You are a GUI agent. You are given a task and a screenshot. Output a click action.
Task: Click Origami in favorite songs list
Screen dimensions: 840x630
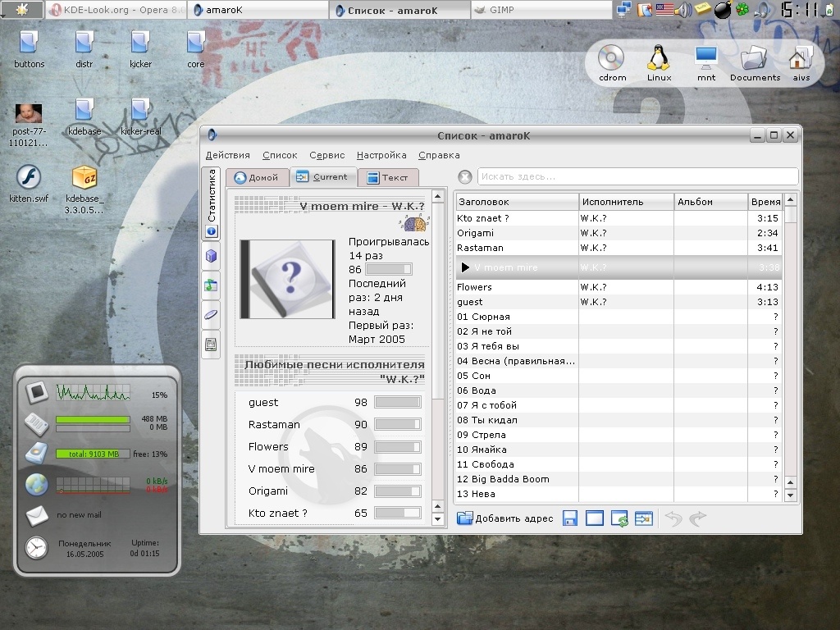(x=268, y=491)
